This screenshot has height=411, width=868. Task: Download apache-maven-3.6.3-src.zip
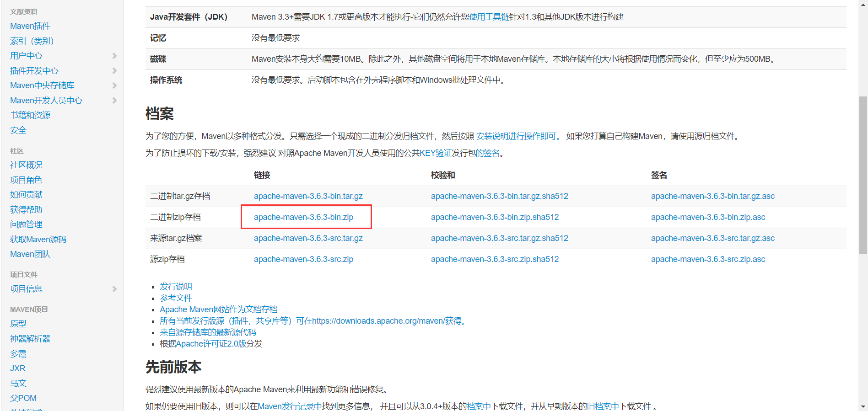click(304, 259)
